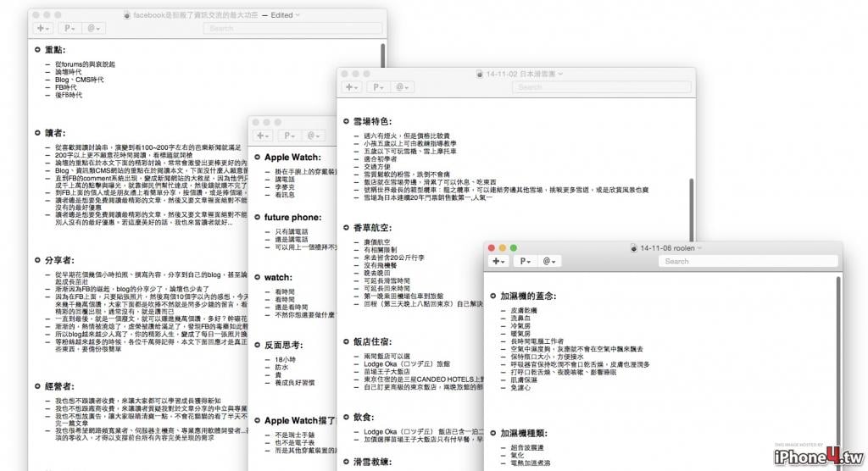The height and width of the screenshot is (471, 868).
Task: Open + menu in Apple Watch window
Action: tap(263, 136)
